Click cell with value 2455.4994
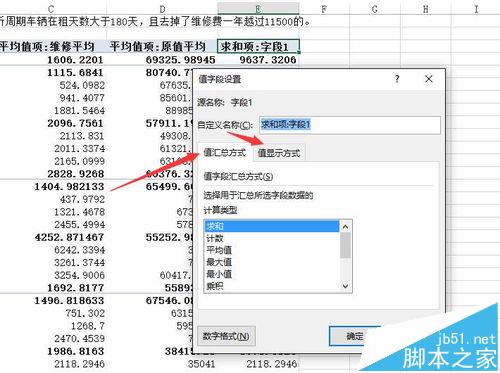Viewport: 500px width, 373px height. click(53, 224)
